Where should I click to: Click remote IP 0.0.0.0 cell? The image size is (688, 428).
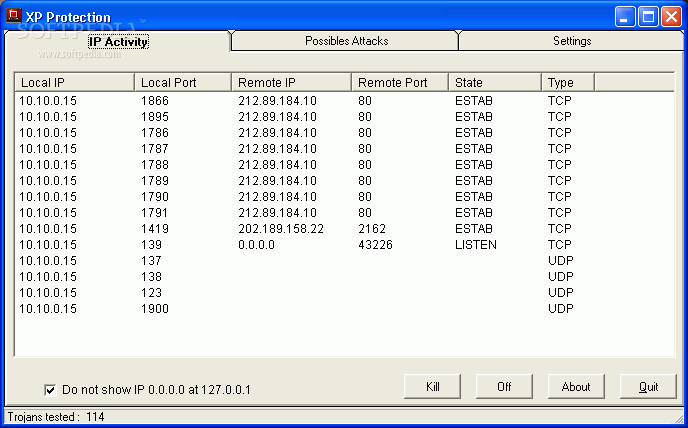tap(256, 245)
